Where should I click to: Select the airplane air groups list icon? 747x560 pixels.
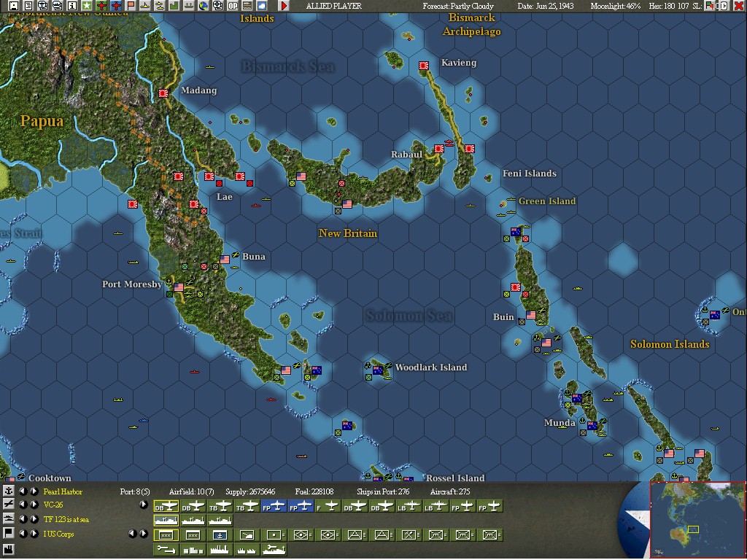tap(9, 505)
